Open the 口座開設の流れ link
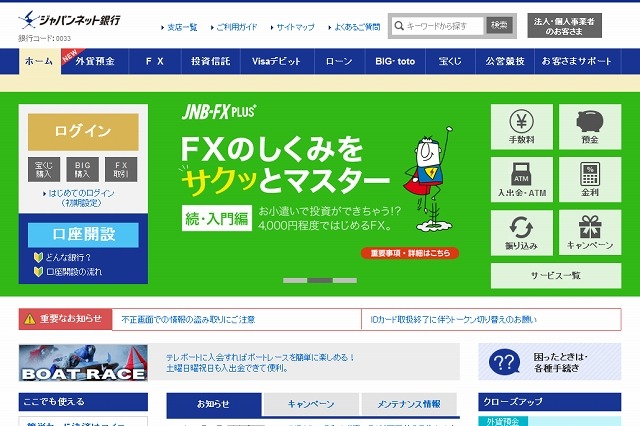 pos(74,272)
